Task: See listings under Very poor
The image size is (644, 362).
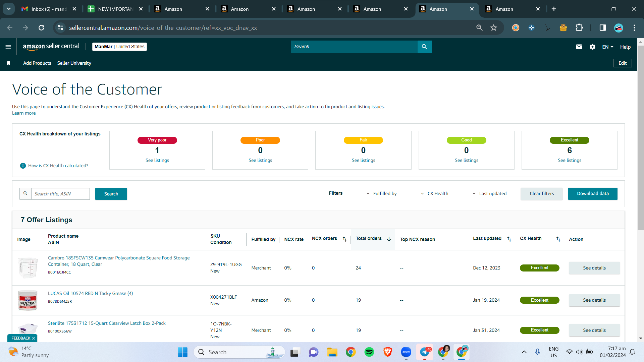Action: [157, 160]
